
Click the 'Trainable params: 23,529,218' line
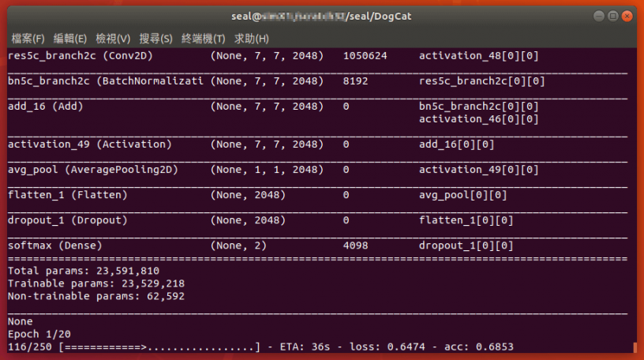click(95, 283)
